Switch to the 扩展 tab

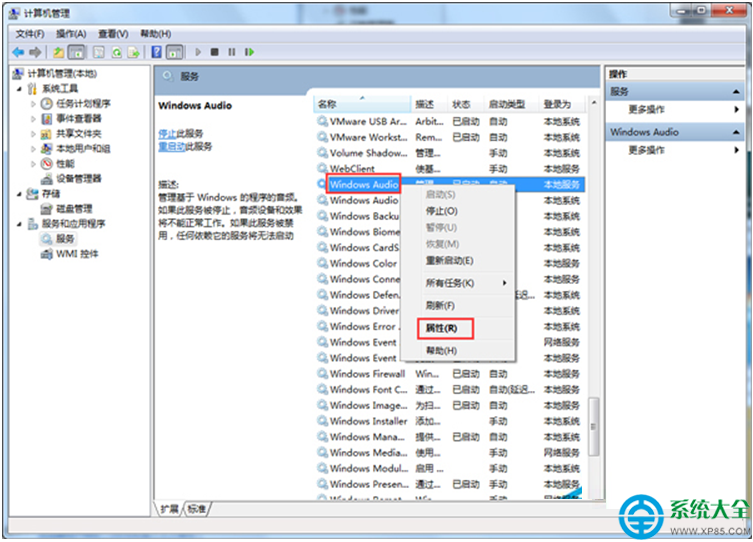tap(169, 509)
